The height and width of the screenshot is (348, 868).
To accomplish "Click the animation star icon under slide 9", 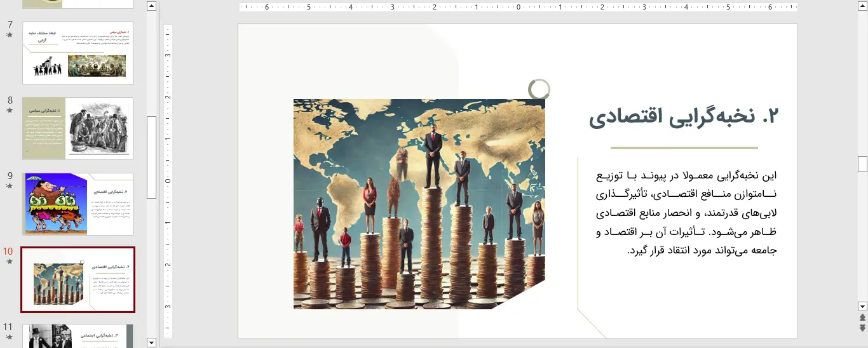I will point(10,186).
